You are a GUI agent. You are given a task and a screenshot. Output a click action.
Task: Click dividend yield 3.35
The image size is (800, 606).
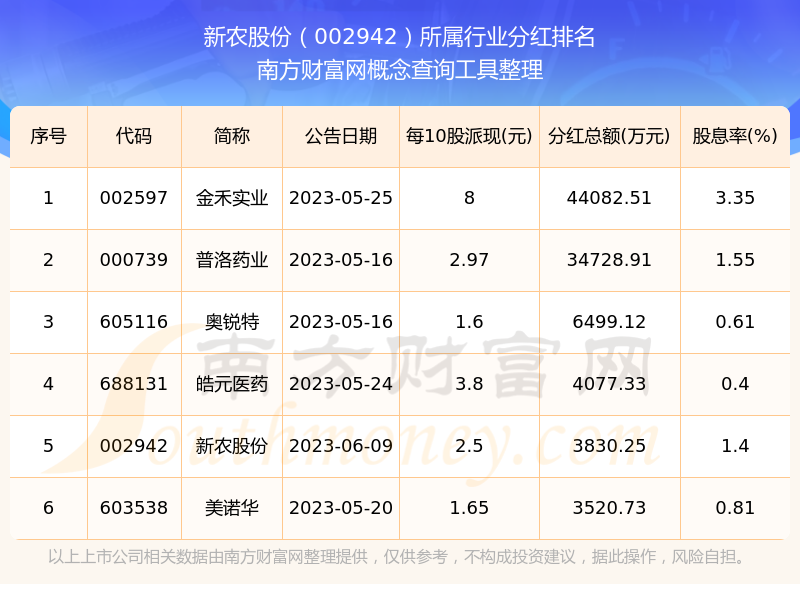735,198
